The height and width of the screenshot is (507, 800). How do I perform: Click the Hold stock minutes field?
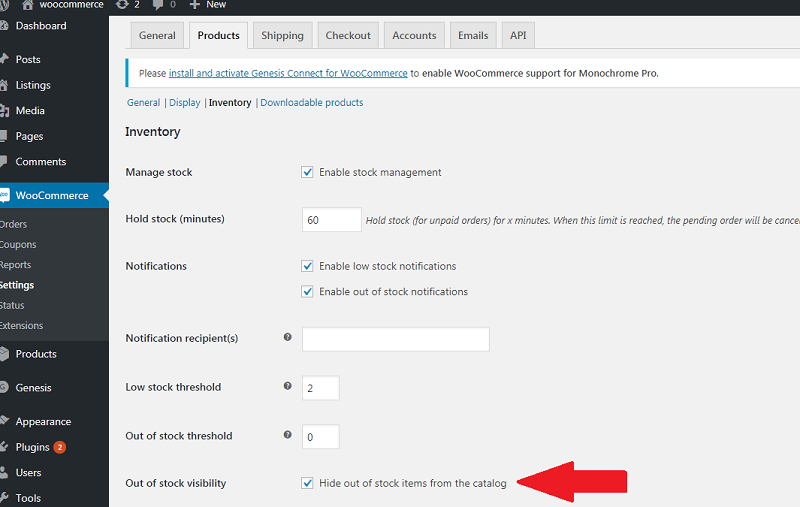pos(332,220)
